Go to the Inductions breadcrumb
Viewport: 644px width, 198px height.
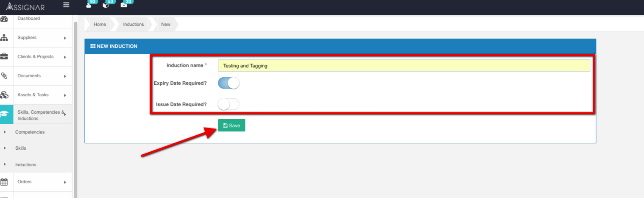click(134, 25)
